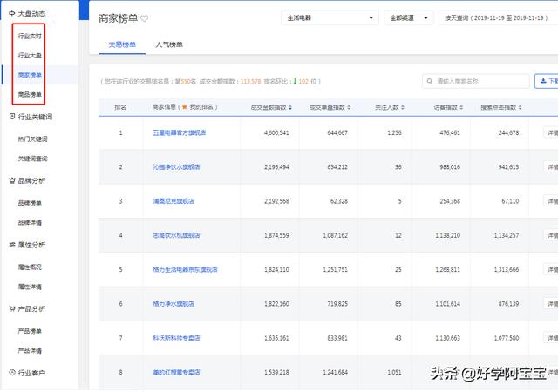This screenshot has width=558, height=392.
Task: Open 格力生活电器京东旗舰店 link
Action: pyautogui.click(x=185, y=270)
